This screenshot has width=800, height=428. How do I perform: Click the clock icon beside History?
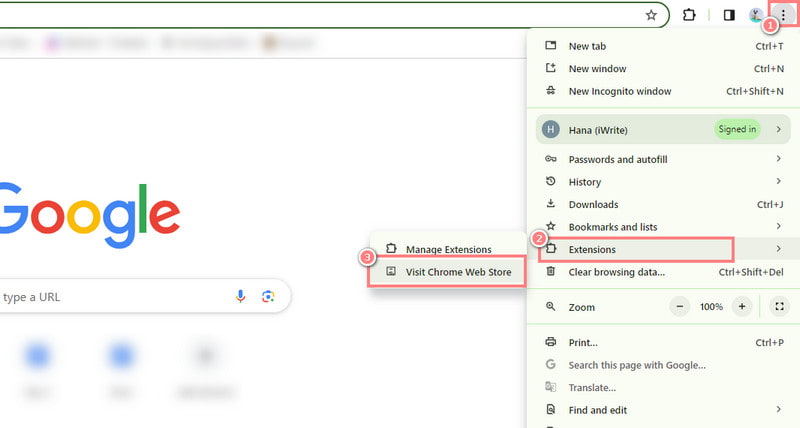click(551, 181)
